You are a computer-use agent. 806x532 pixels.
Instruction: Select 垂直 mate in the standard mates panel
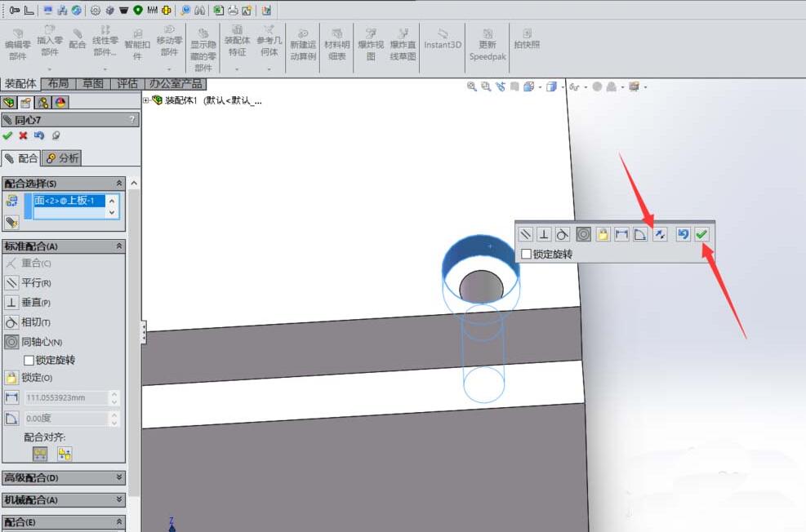point(29,303)
